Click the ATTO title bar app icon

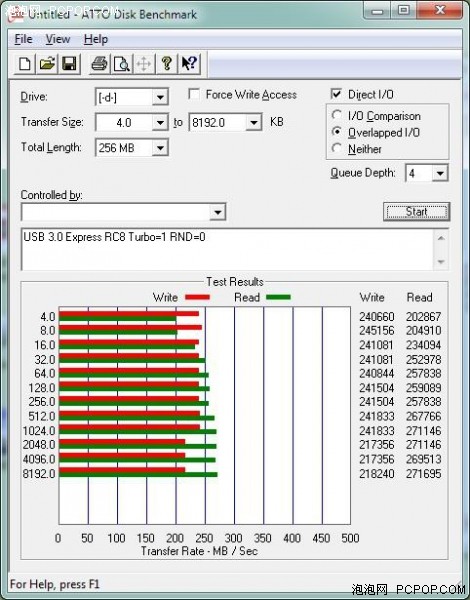16,14
